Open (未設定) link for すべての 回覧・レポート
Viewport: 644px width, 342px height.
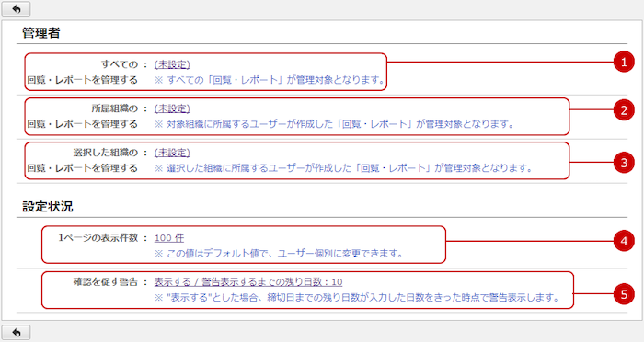coord(172,64)
